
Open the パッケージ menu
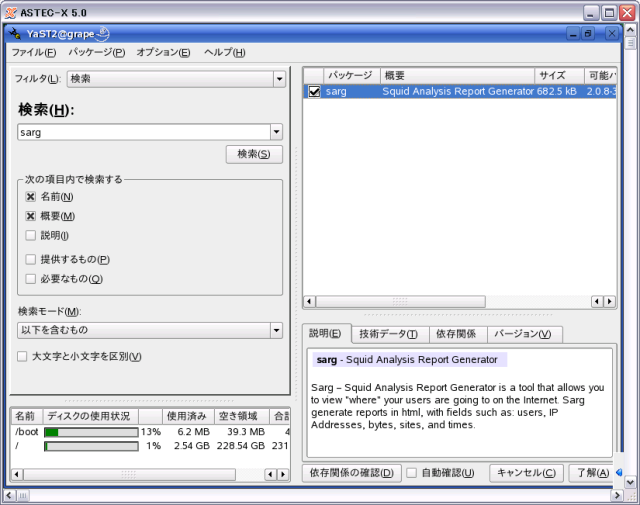(x=97, y=52)
